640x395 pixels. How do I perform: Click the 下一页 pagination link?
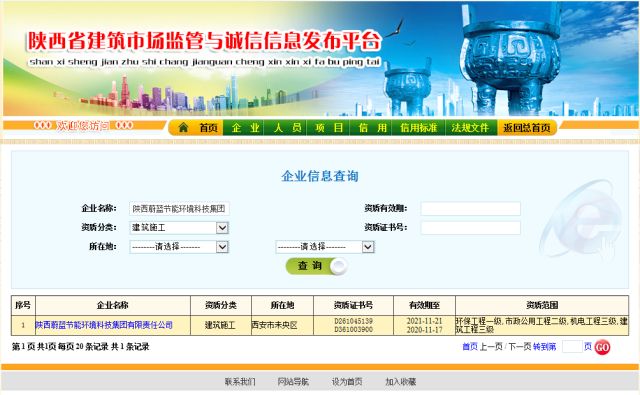[519, 346]
